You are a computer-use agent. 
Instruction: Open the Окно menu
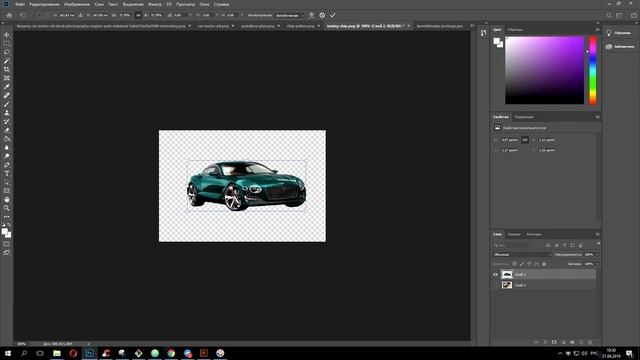point(204,4)
